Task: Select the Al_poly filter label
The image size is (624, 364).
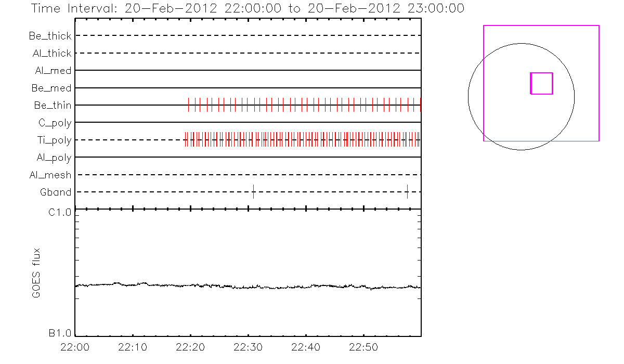Action: coord(54,158)
